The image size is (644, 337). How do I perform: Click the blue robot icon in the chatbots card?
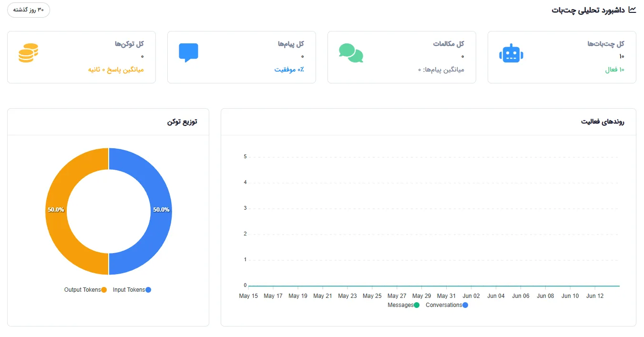tap(511, 53)
